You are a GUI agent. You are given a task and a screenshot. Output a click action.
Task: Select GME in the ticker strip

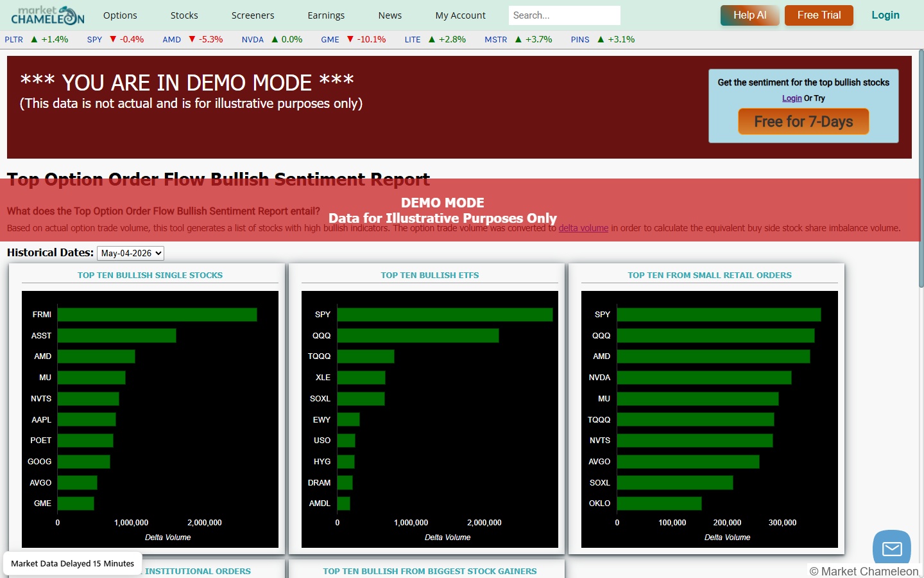pos(330,39)
